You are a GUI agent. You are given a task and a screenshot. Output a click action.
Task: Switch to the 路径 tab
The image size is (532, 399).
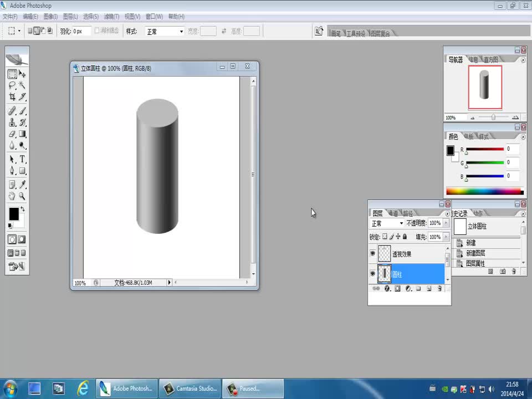pos(408,213)
